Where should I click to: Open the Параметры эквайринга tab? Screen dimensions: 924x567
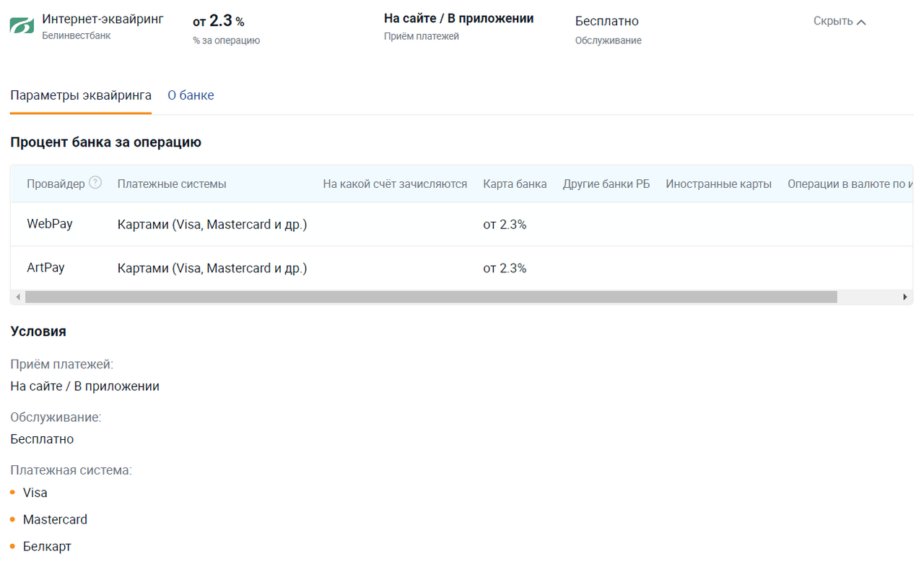tap(81, 95)
